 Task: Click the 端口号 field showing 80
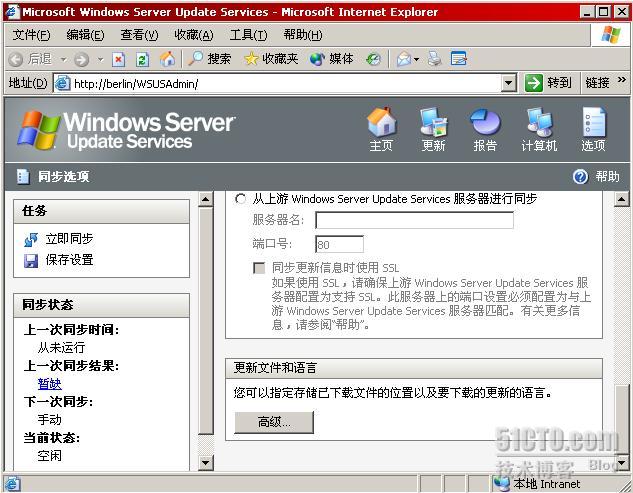339,244
